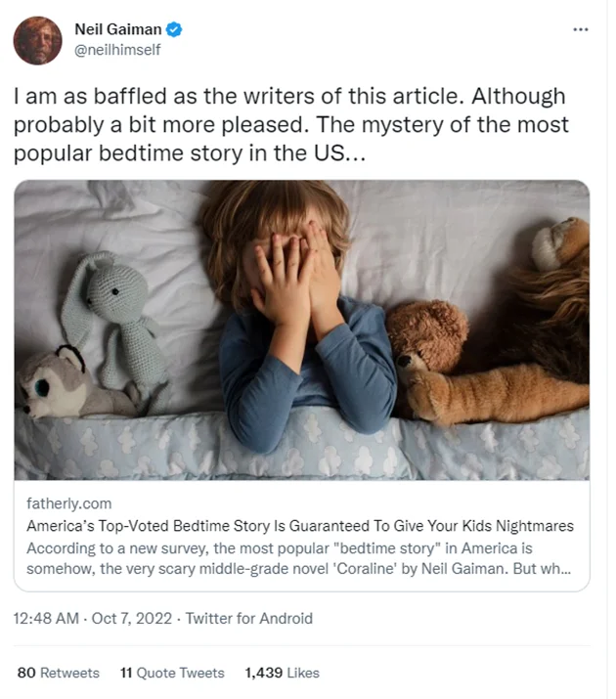The width and height of the screenshot is (616, 699).
Task: Click the Twitter for Android source link
Action: coord(249,618)
